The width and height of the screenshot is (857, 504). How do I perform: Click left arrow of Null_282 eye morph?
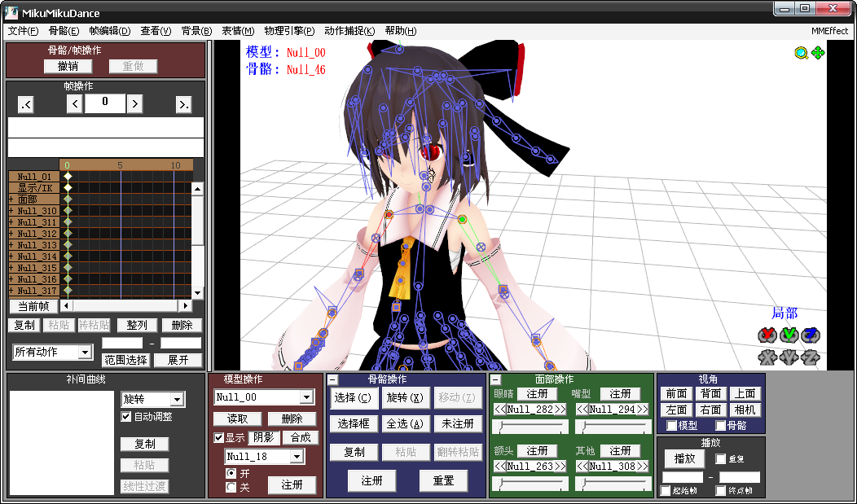[x=500, y=409]
